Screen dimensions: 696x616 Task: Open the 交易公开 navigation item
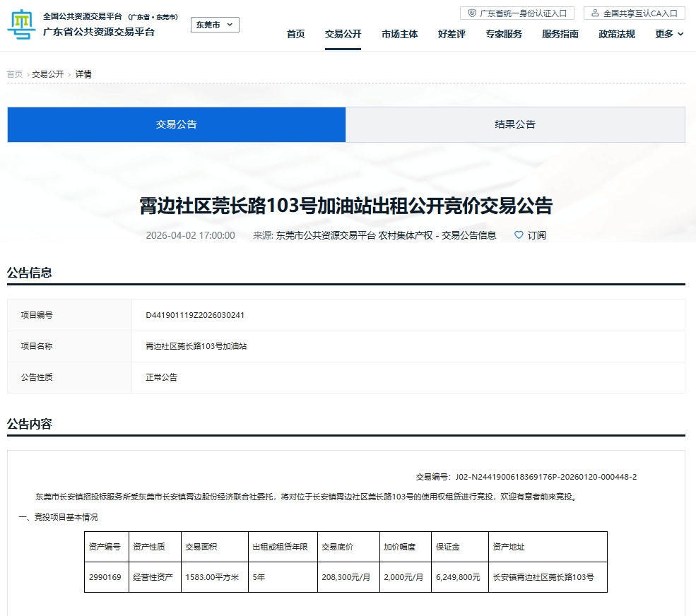pos(343,34)
